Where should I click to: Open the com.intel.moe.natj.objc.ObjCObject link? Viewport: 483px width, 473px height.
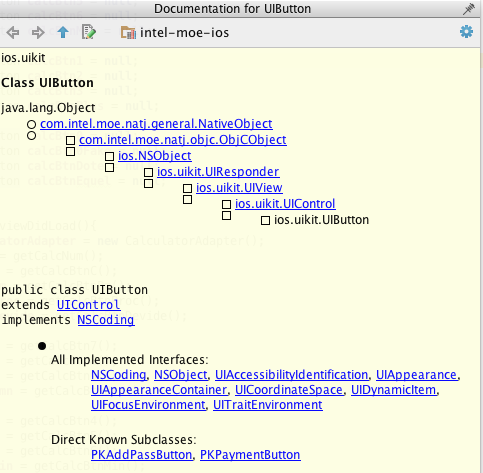click(x=183, y=140)
